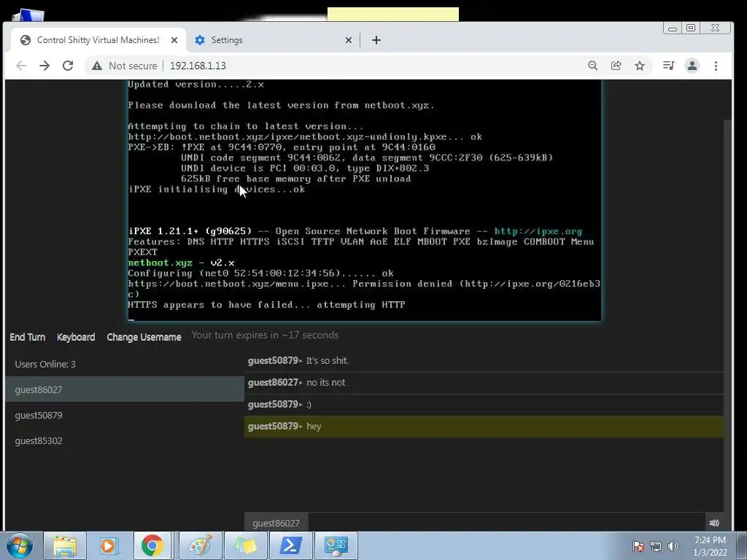Select the Control Shitty Virtual Machines tab
747x560 pixels.
coord(98,40)
